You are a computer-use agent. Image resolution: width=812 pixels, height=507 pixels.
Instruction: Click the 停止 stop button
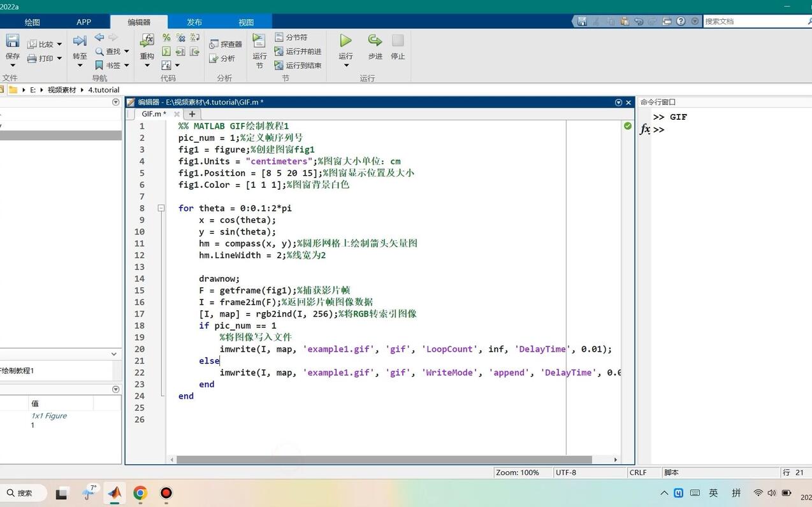pos(398,46)
